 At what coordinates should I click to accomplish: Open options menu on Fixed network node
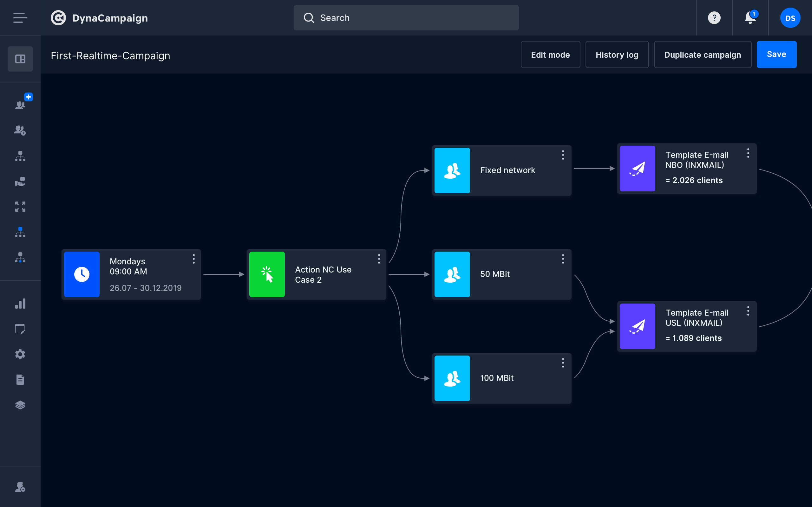(x=563, y=155)
